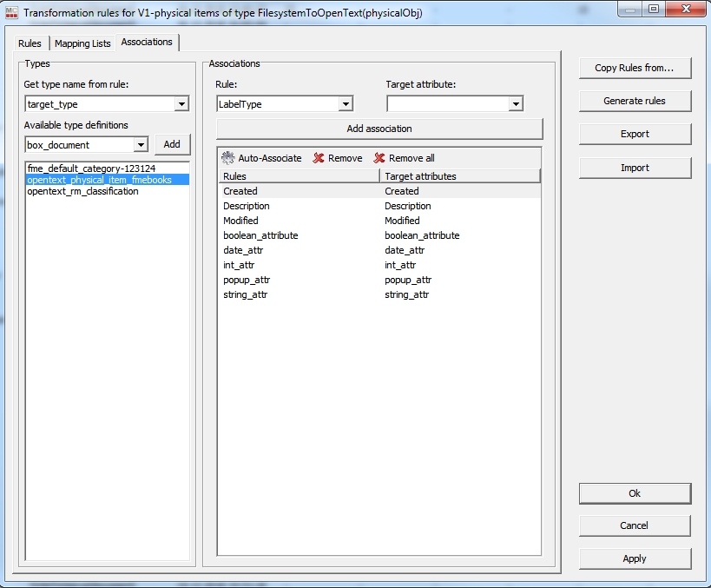Screen dimensions: 711x588
Task: Click the Generate rules button
Action: click(x=635, y=101)
